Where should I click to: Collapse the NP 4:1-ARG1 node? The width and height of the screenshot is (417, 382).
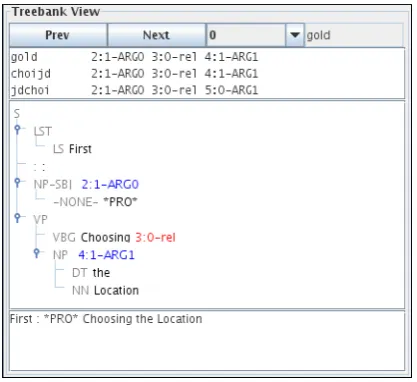click(x=37, y=253)
